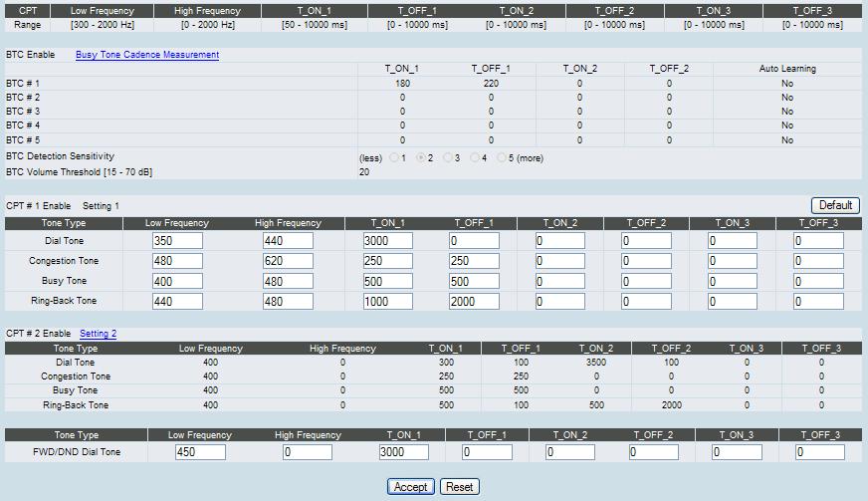Viewport: 868px width, 501px height.
Task: Click FWD/DND Dial Tone Low Frequency field
Action: coord(199,452)
